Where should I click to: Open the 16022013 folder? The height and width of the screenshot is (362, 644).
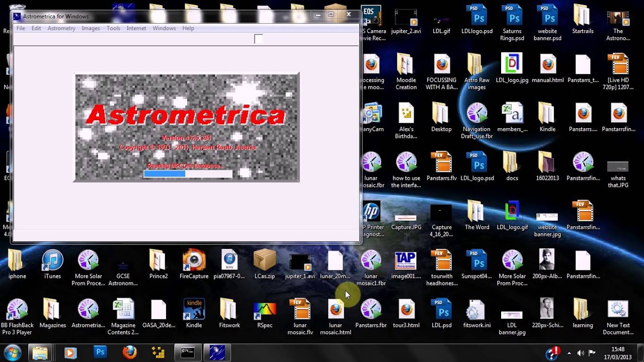tap(547, 167)
